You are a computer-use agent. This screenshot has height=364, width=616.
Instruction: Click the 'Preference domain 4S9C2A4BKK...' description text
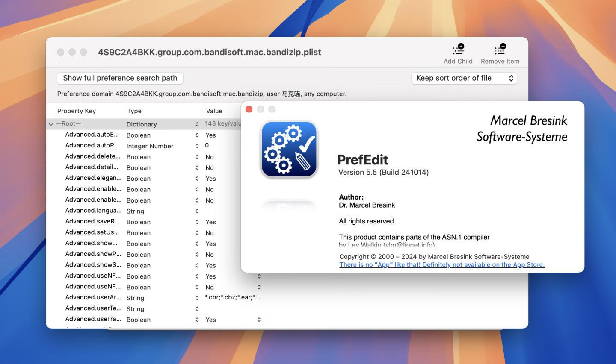point(202,94)
